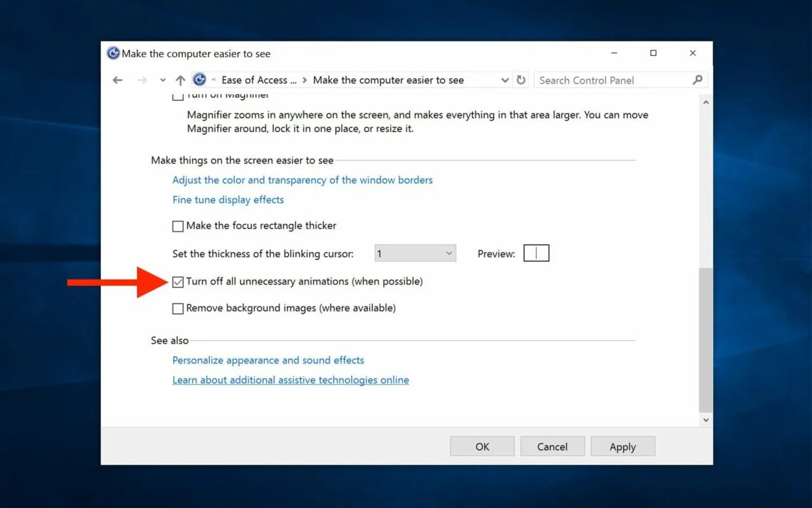
Task: Click 'Set the thickness of the blinking cursor' label
Action: click(263, 253)
